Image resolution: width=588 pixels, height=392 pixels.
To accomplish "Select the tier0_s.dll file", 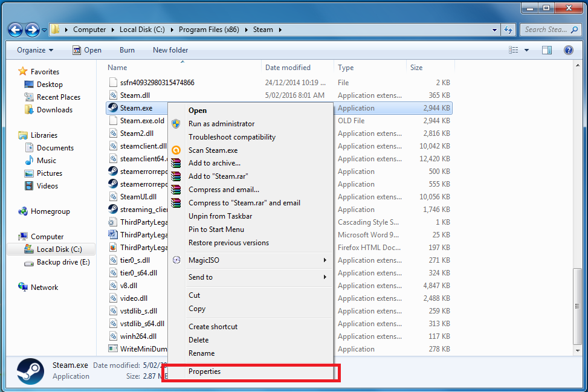I will click(135, 260).
